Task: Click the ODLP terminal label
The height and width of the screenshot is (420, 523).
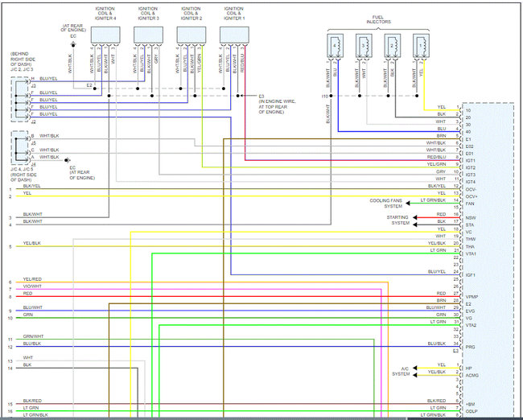Action: [472, 411]
